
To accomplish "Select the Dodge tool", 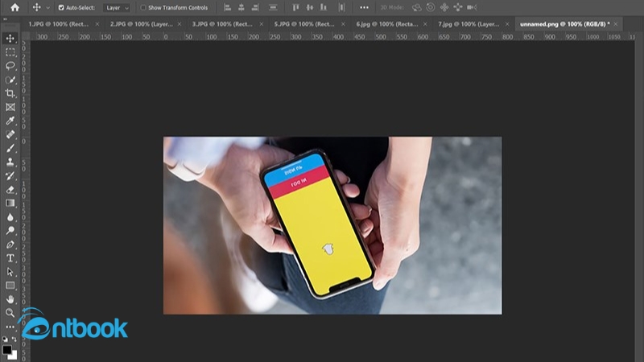I will coord(10,230).
